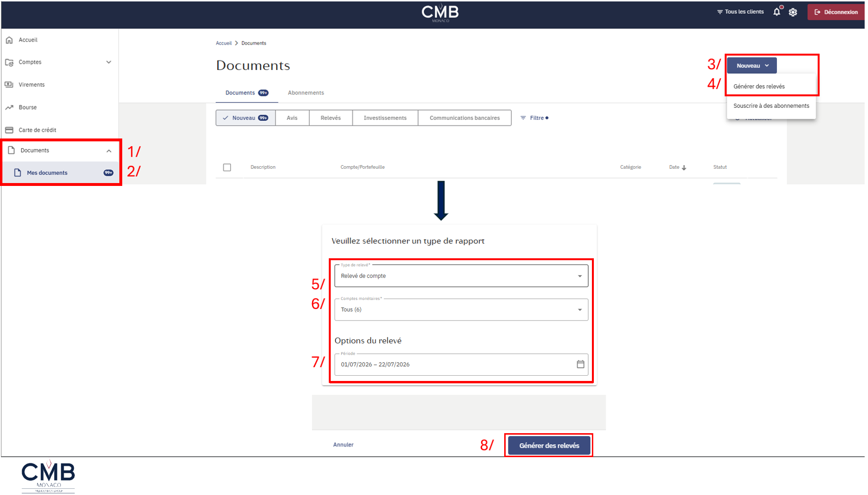Open the notifications bell icon

coord(777,12)
